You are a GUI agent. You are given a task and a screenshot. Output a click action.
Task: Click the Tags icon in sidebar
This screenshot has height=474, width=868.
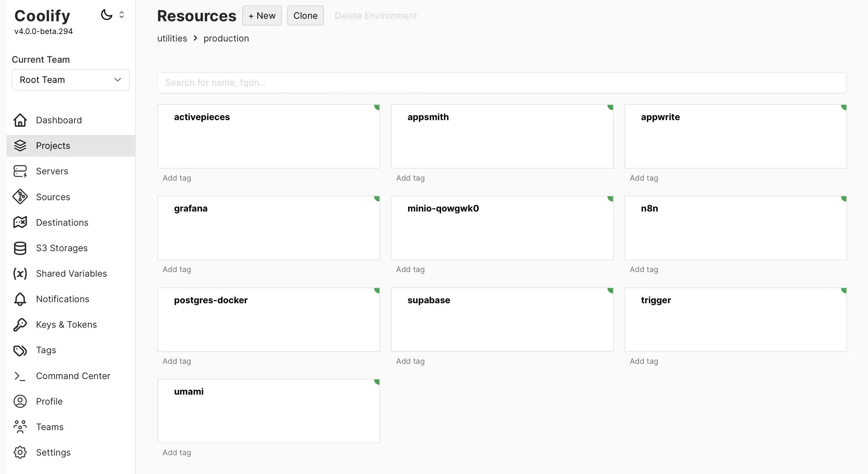click(x=20, y=350)
